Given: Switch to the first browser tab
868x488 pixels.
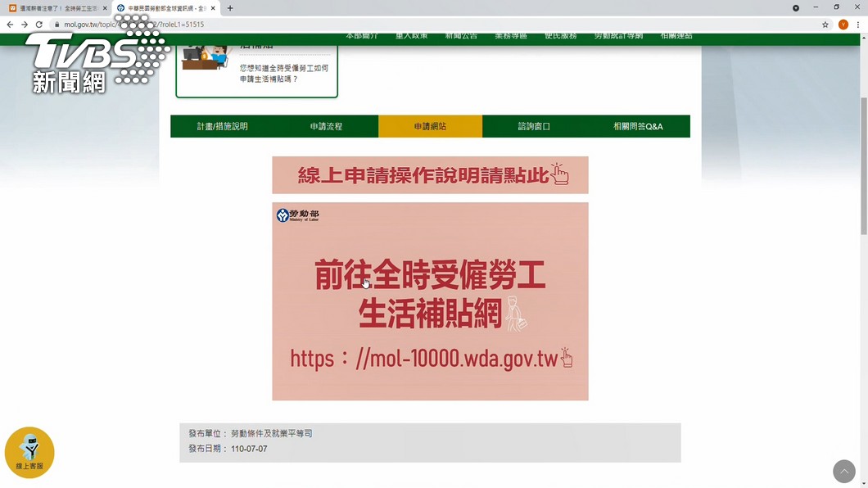Looking at the screenshot, I should pos(57,8).
